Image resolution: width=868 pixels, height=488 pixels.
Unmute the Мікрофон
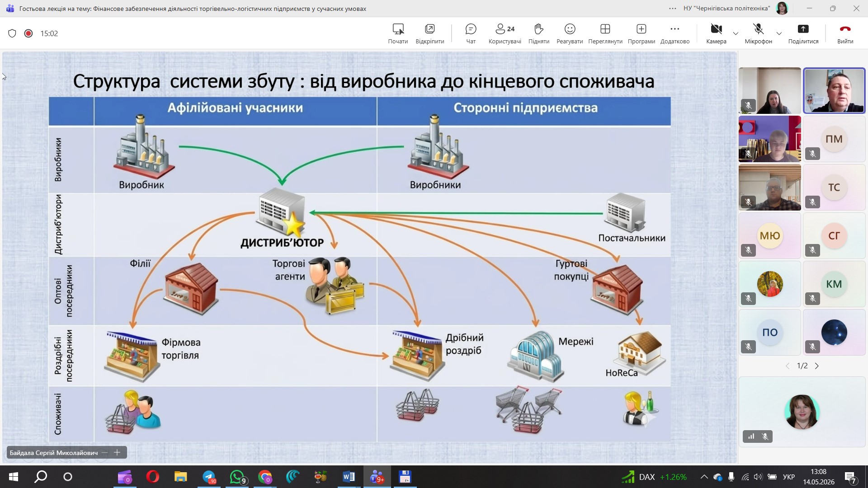758,34
